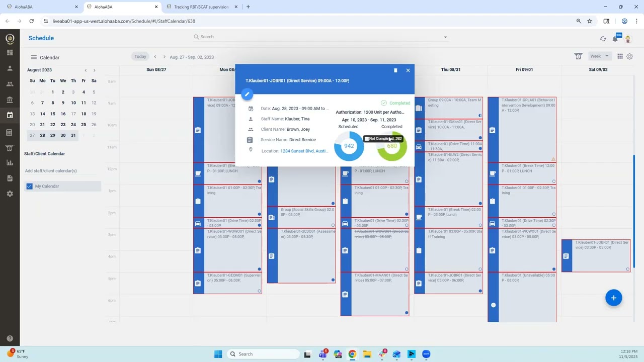Open the clients group icon in sidebar

click(10, 84)
